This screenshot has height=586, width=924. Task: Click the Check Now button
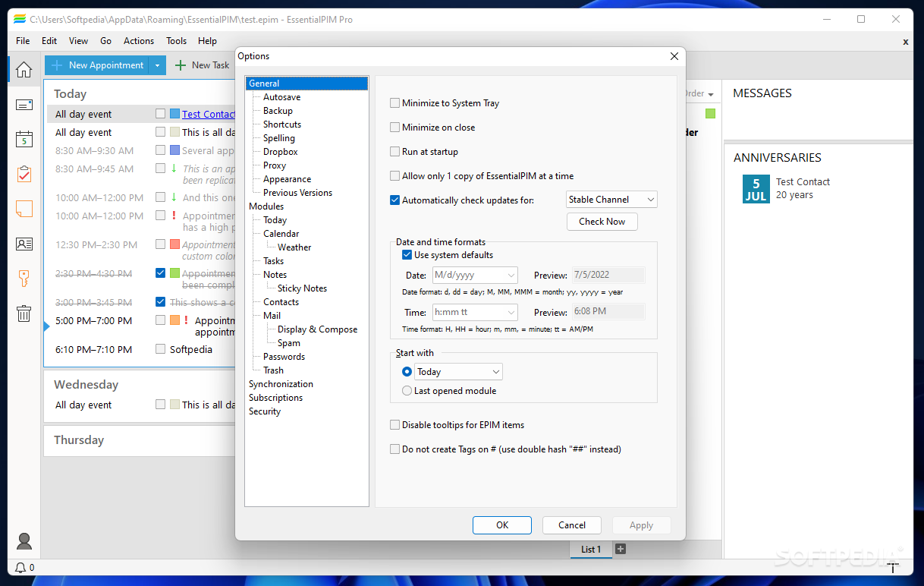tap(602, 222)
